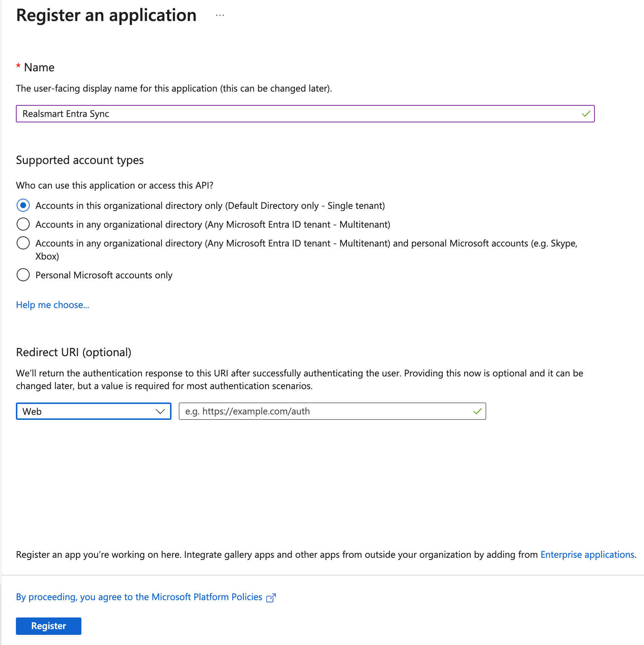Image resolution: width=644 pixels, height=645 pixels.
Task: Open the Enterprise applications link
Action: pos(587,555)
